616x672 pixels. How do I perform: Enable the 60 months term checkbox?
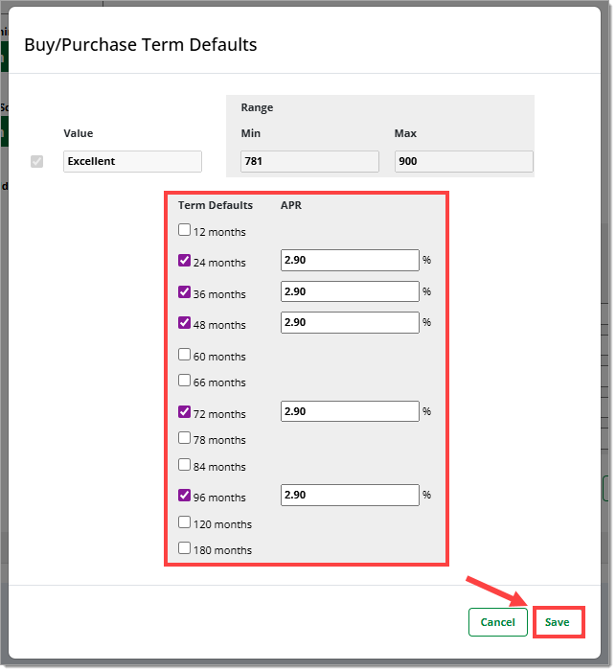point(184,355)
